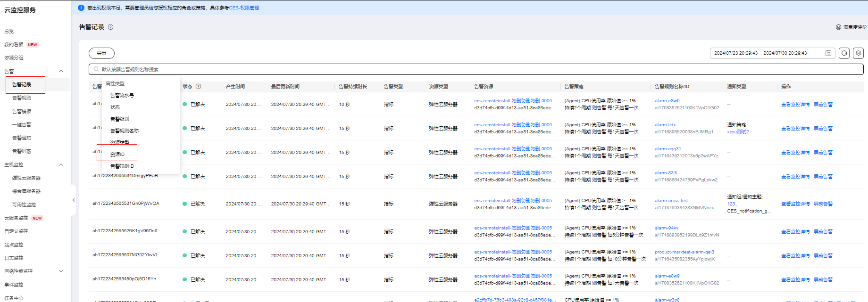868x302 pixels.
Task: Open table settings via gear icon
Action: click(859, 53)
